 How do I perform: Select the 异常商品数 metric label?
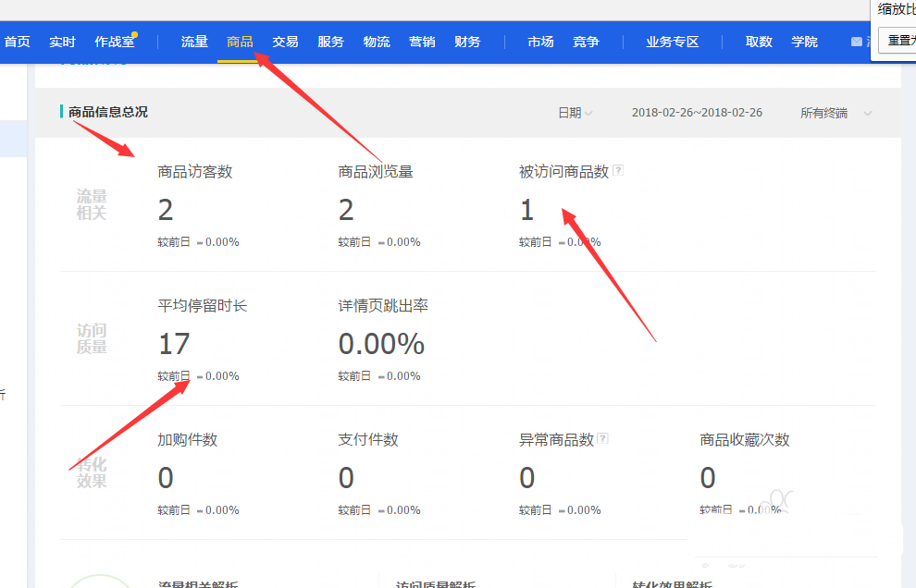556,440
